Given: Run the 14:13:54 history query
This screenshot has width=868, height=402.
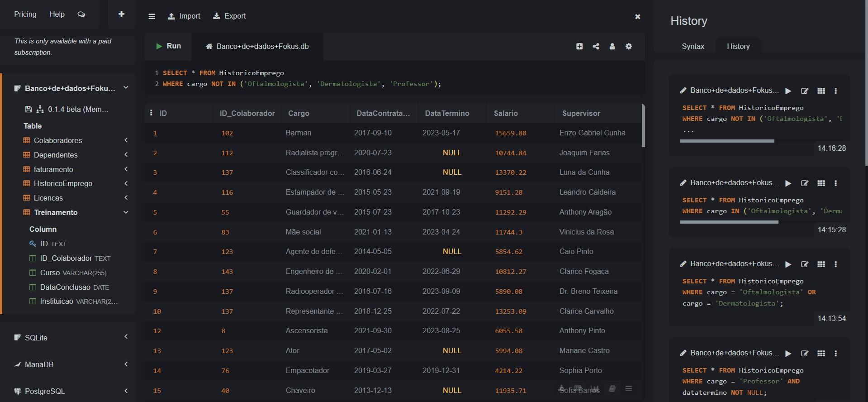Looking at the screenshot, I should pos(788,264).
